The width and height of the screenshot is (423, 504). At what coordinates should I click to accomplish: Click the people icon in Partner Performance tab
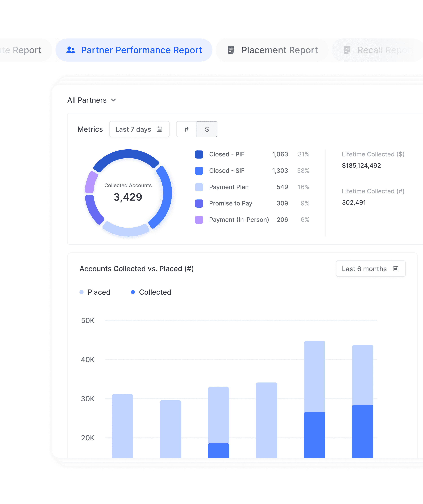coord(71,50)
